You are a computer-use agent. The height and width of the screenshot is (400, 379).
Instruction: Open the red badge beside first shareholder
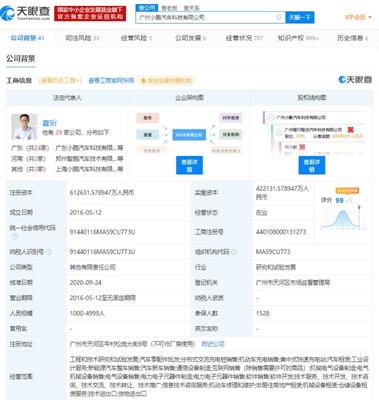(x=350, y=129)
